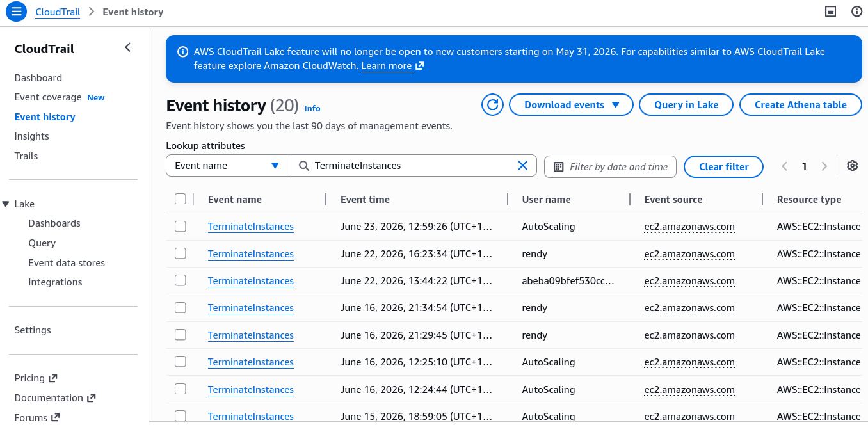This screenshot has height=425, width=868.
Task: Click the Query in Lake button
Action: coord(686,105)
